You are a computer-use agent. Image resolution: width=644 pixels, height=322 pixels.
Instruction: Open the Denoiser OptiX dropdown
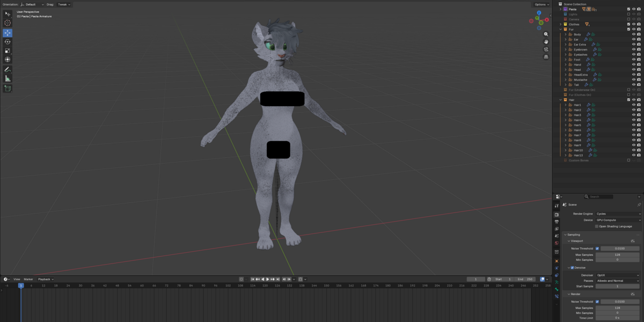point(618,275)
